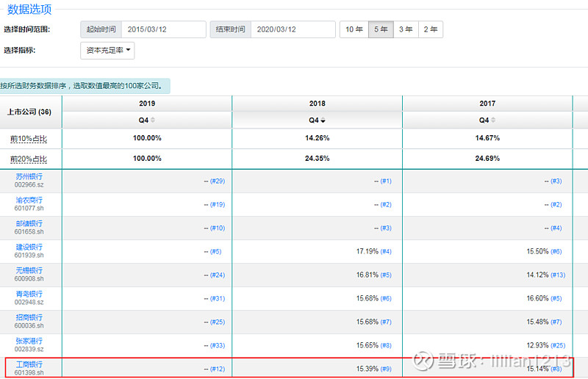Viewport: 588px width, 379px height.
Task: Open the 招商银行 company link
Action: click(29, 317)
